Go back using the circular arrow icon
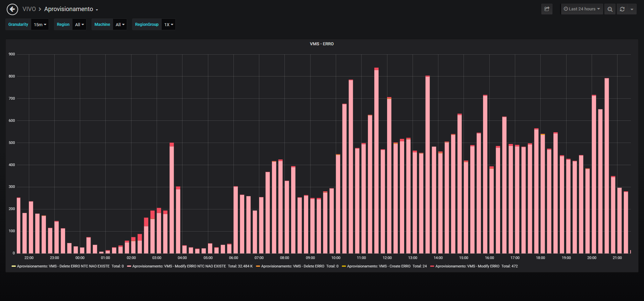Image resolution: width=644 pixels, height=301 pixels. [12, 9]
